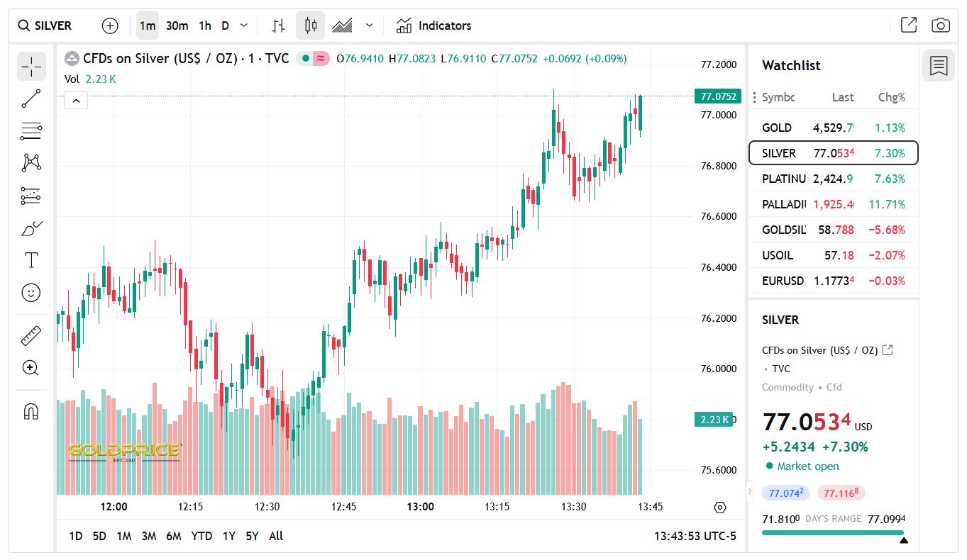967x560 pixels.
Task: Switch to the 1h interval
Action: click(205, 26)
